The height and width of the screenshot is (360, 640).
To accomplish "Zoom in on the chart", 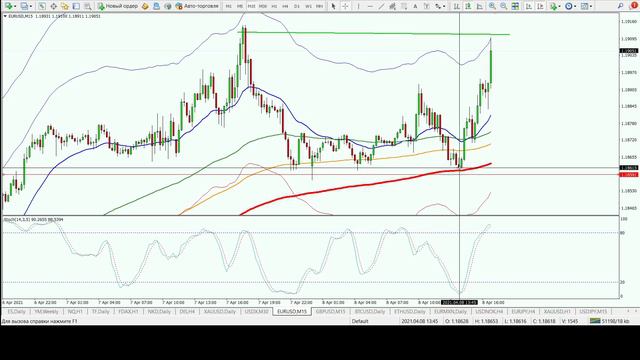I will coord(492,6).
